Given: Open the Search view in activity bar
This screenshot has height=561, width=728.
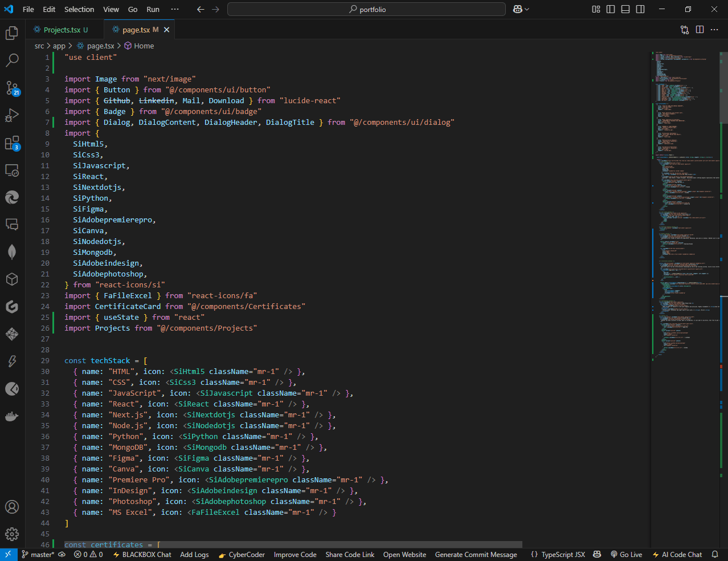Looking at the screenshot, I should pyautogui.click(x=12, y=60).
